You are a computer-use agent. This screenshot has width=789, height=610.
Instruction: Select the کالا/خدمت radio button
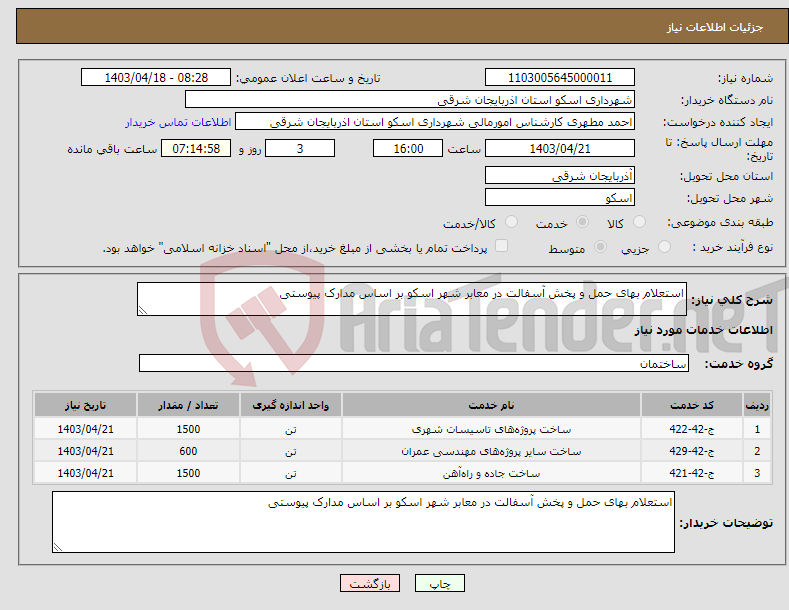tap(511, 221)
